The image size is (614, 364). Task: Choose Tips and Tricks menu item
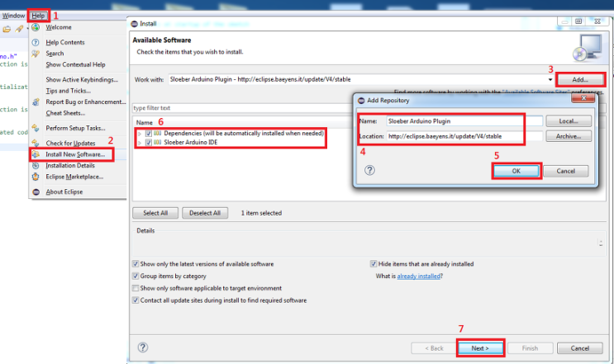(x=68, y=91)
